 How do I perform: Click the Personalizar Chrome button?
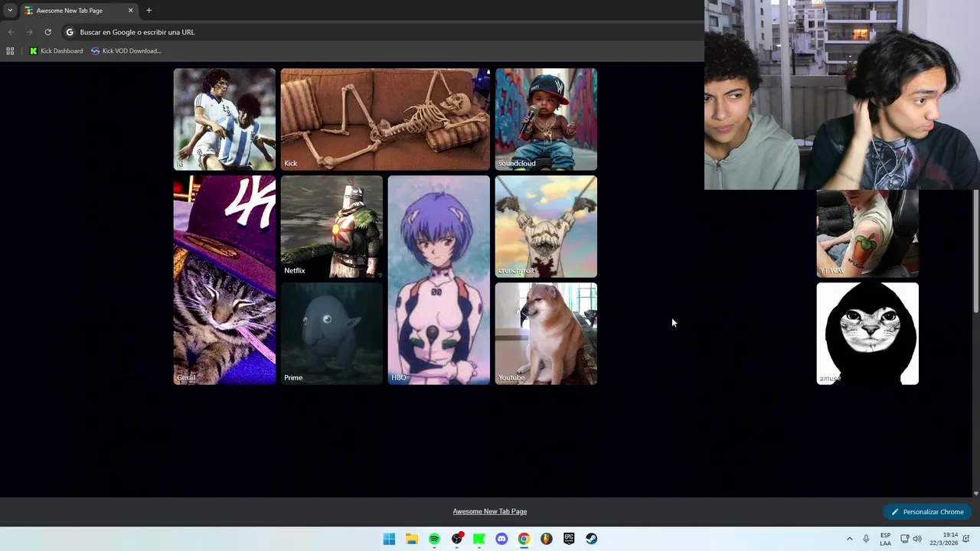(x=927, y=512)
